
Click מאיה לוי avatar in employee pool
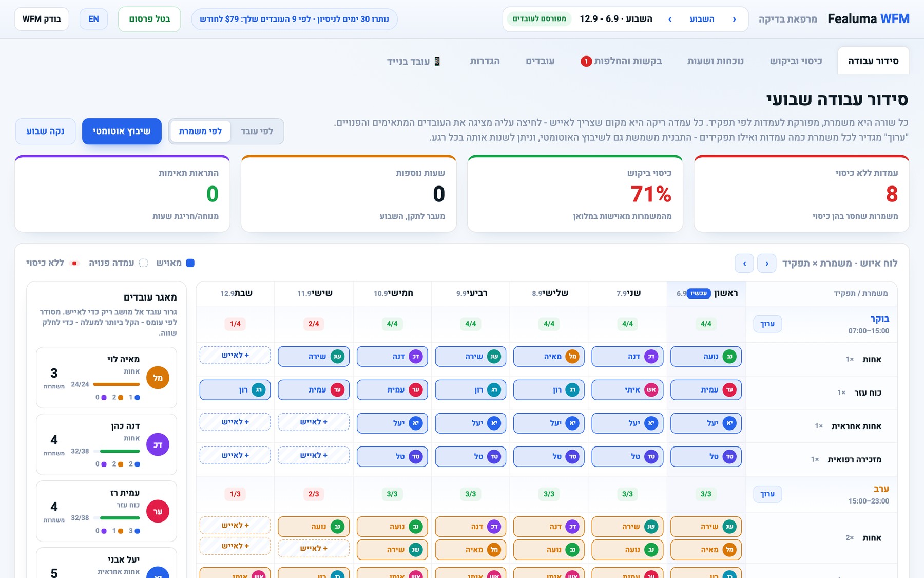point(158,378)
